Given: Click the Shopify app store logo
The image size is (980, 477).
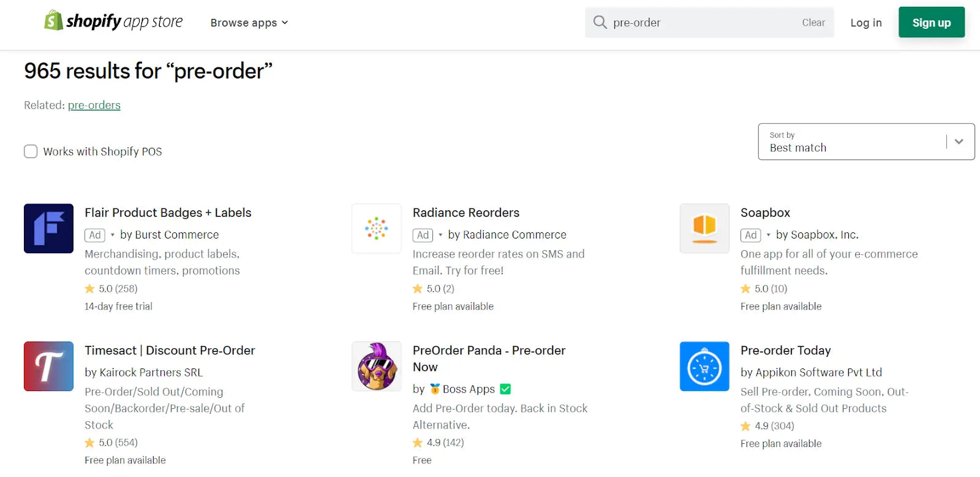Looking at the screenshot, I should pos(113,21).
